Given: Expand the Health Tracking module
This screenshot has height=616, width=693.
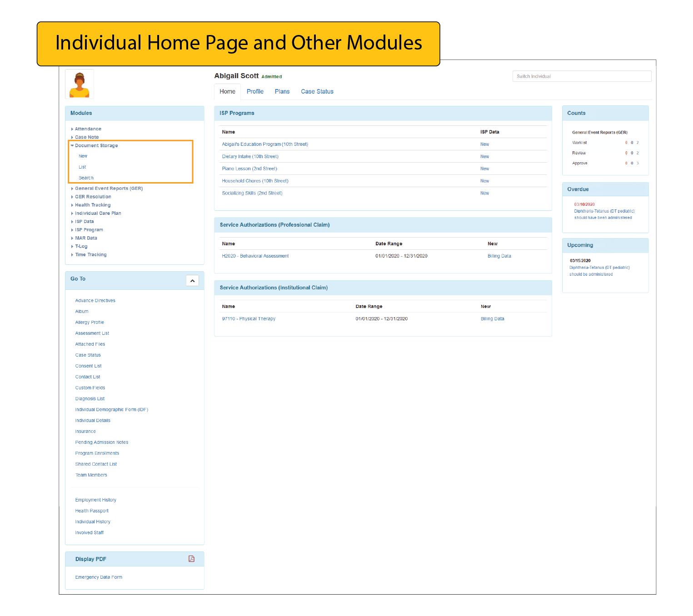Looking at the screenshot, I should 90,205.
